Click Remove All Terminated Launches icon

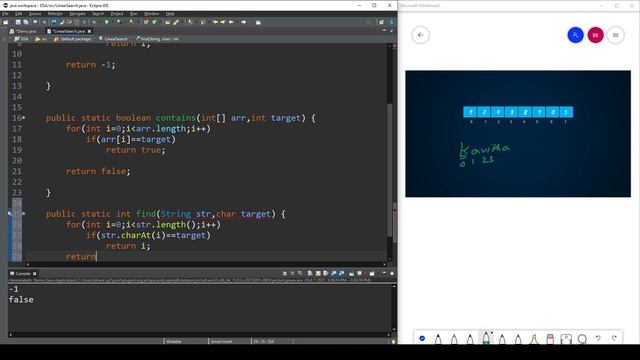[300, 273]
